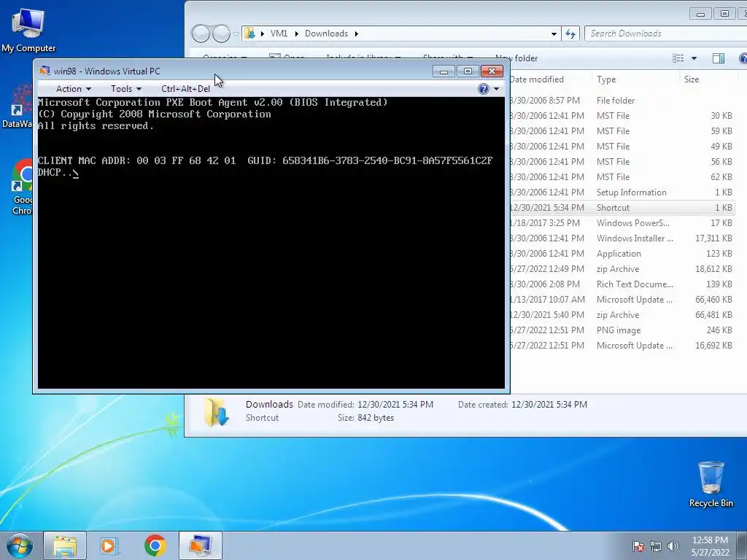Click the volume speaker tray icon
The height and width of the screenshot is (560, 747).
(673, 546)
